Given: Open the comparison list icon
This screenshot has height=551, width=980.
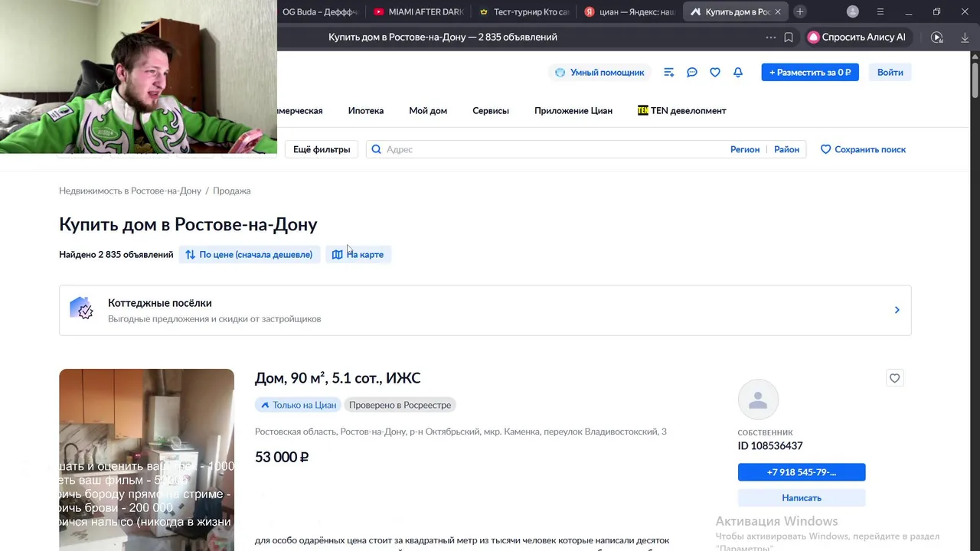Looking at the screenshot, I should (x=668, y=72).
